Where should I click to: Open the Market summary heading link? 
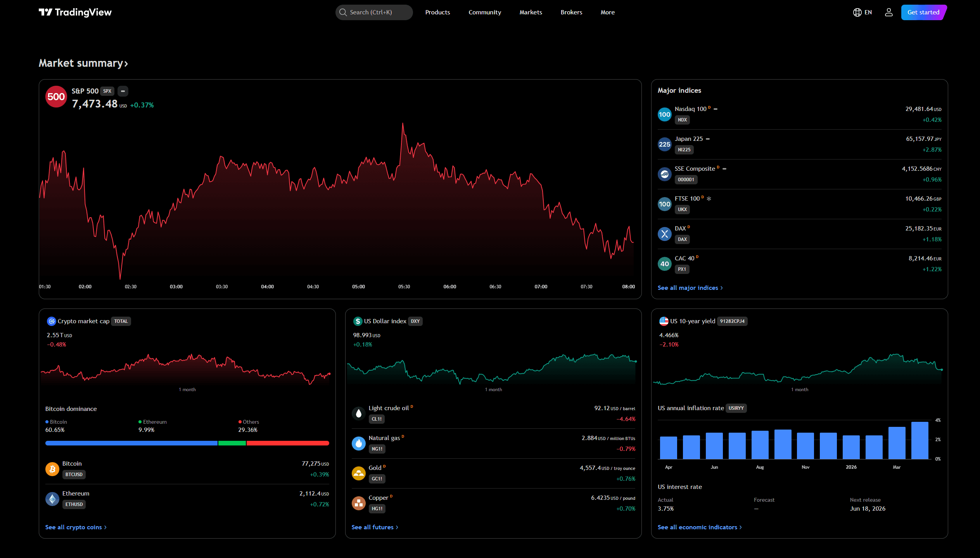[x=83, y=63]
